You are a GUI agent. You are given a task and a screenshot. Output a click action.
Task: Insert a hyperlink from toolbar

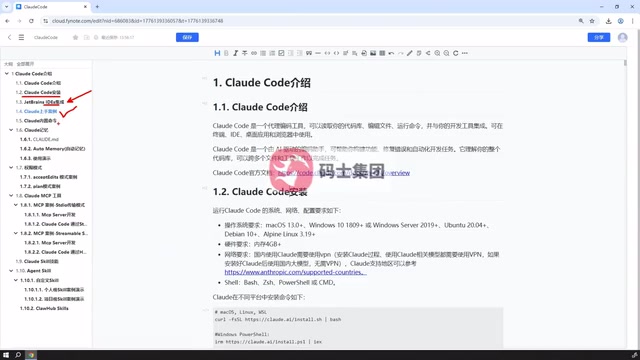[254, 53]
